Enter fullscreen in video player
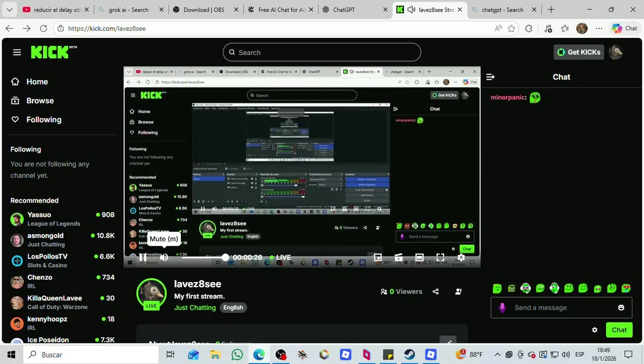644x364 pixels. (440, 257)
